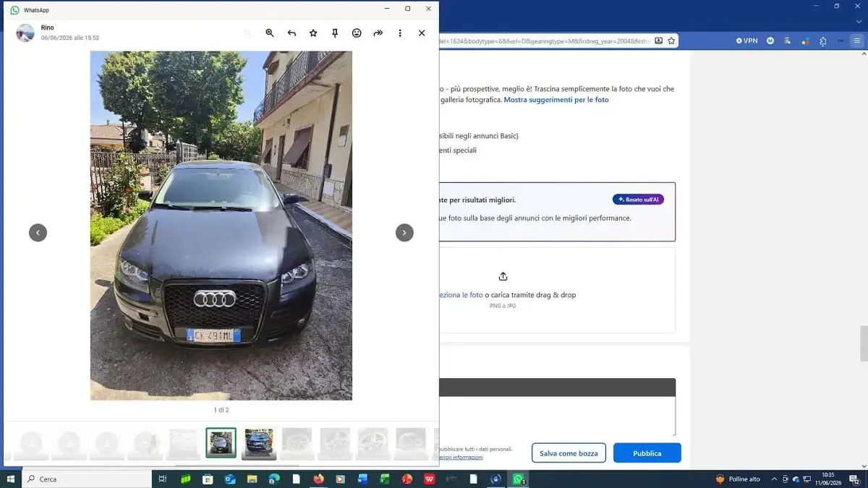This screenshot has height=488, width=868.
Task: Click the browser page vertical scrollbar
Action: 863,343
